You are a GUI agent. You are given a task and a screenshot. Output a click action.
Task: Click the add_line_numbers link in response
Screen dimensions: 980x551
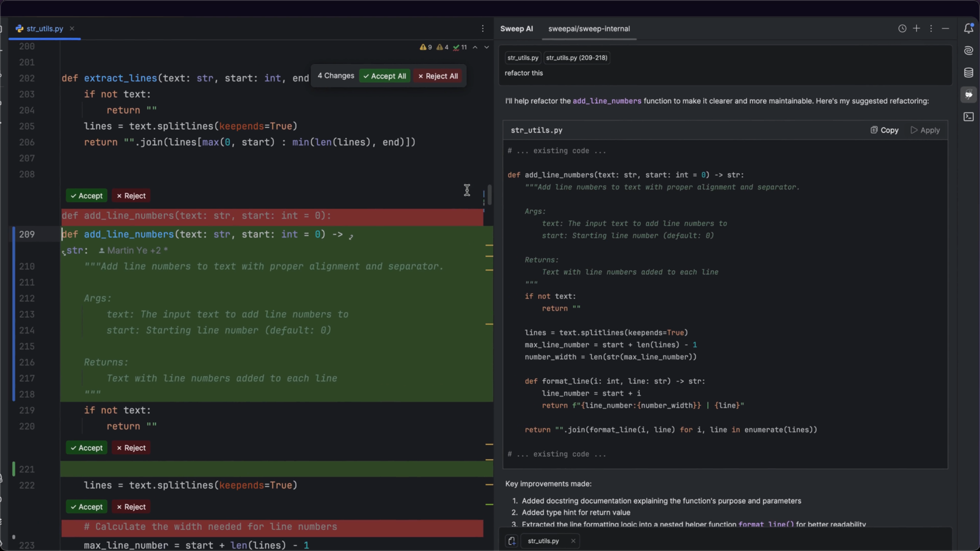pos(607,101)
